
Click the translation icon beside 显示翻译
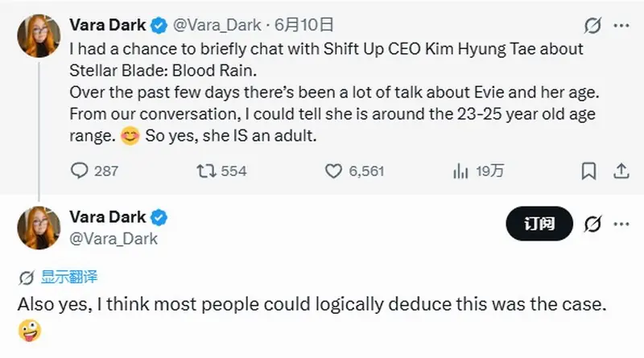[27, 278]
